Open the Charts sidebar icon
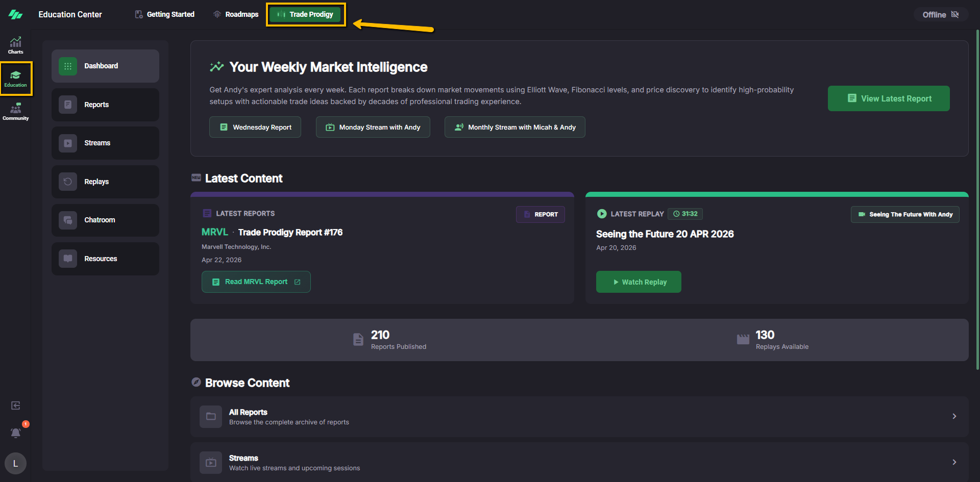 (15, 45)
